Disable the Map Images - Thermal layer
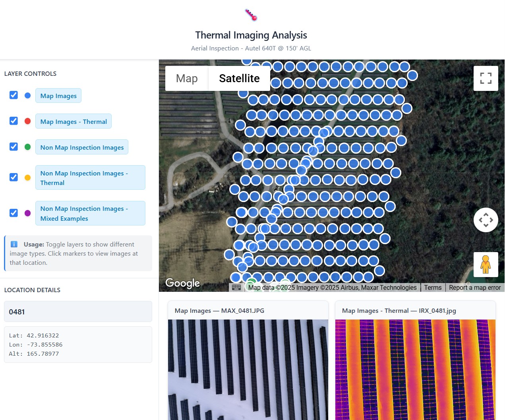Screen dimensions: 505x420 pos(14,121)
